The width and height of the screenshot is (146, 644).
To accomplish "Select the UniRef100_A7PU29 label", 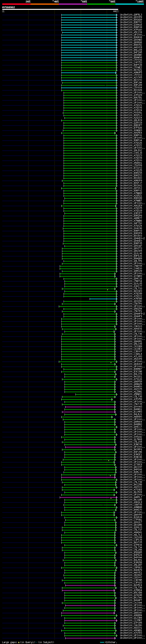I will click(131, 95).
